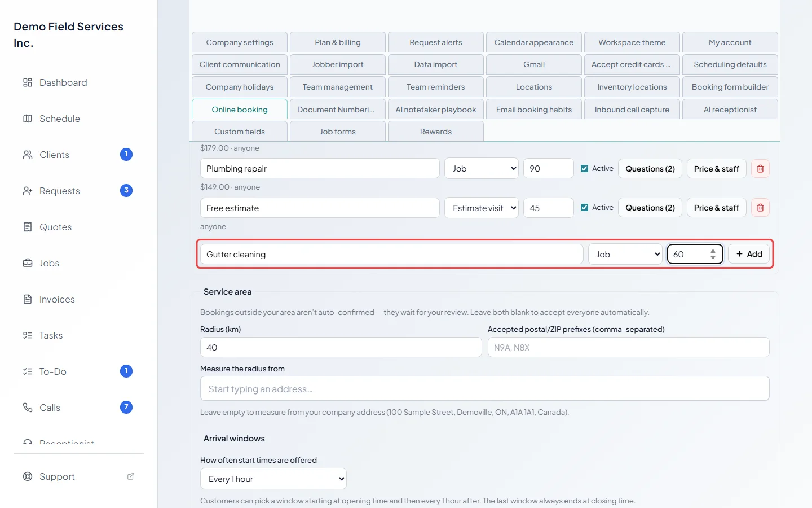Viewport: 812px width, 508px height.
Task: Open the AI receptionist tab
Action: [x=730, y=110]
